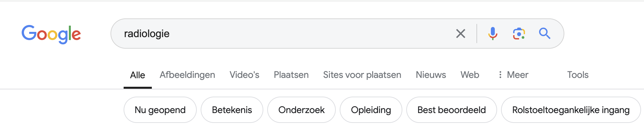
Task: Toggle the Nu geopend filter chip
Action: click(160, 110)
